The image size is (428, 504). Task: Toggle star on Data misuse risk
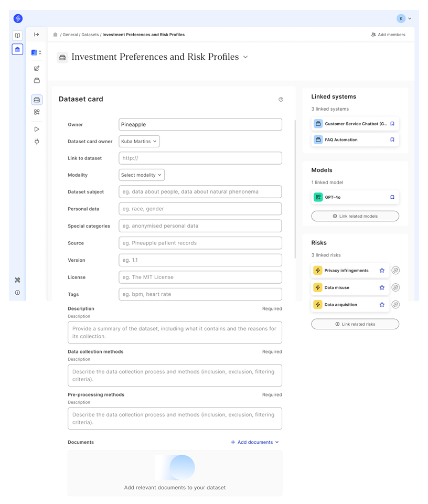(x=382, y=287)
